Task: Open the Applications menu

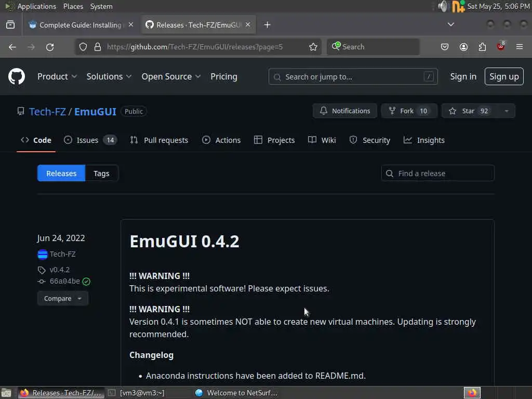Action: [37, 6]
